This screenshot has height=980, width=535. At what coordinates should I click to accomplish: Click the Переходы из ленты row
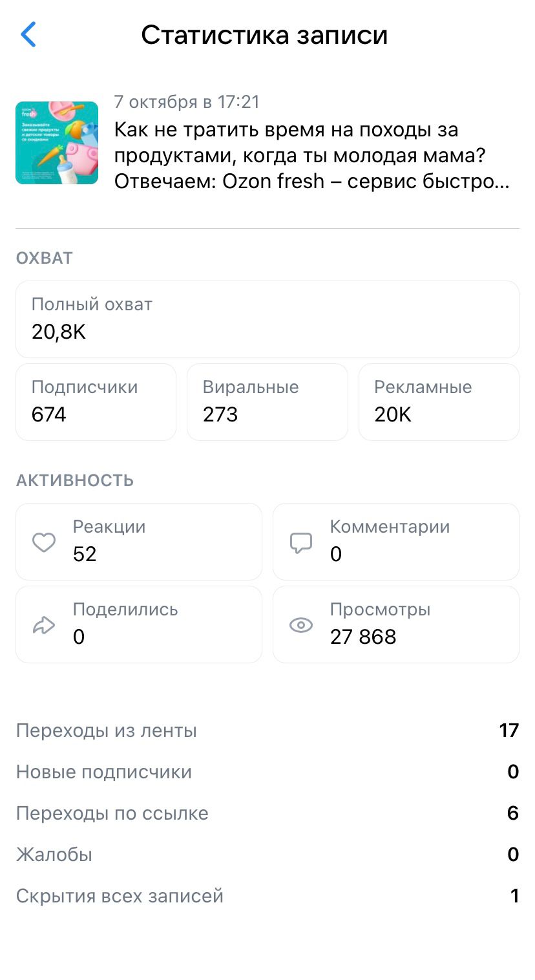pyautogui.click(x=267, y=730)
